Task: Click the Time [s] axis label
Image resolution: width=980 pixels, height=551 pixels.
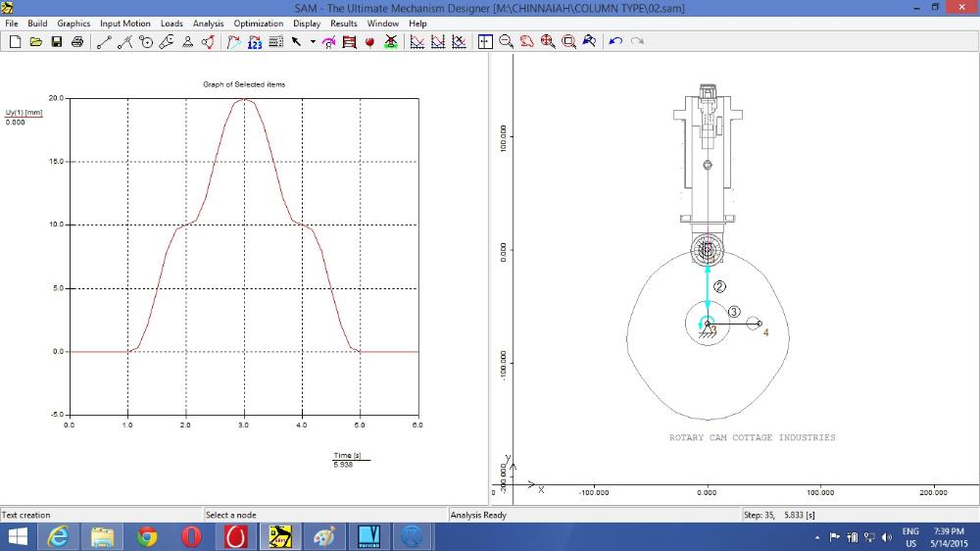Action: click(347, 456)
